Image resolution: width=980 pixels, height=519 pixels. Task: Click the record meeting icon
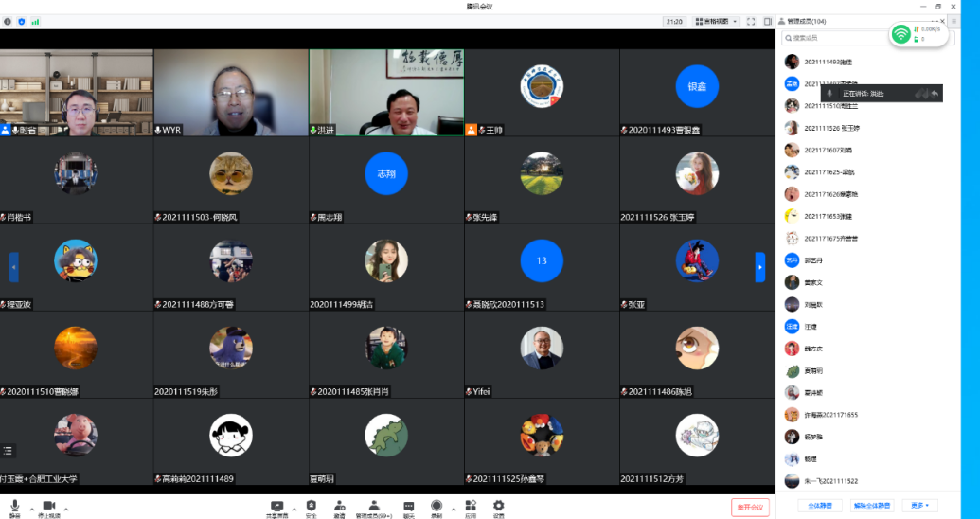[x=437, y=507]
